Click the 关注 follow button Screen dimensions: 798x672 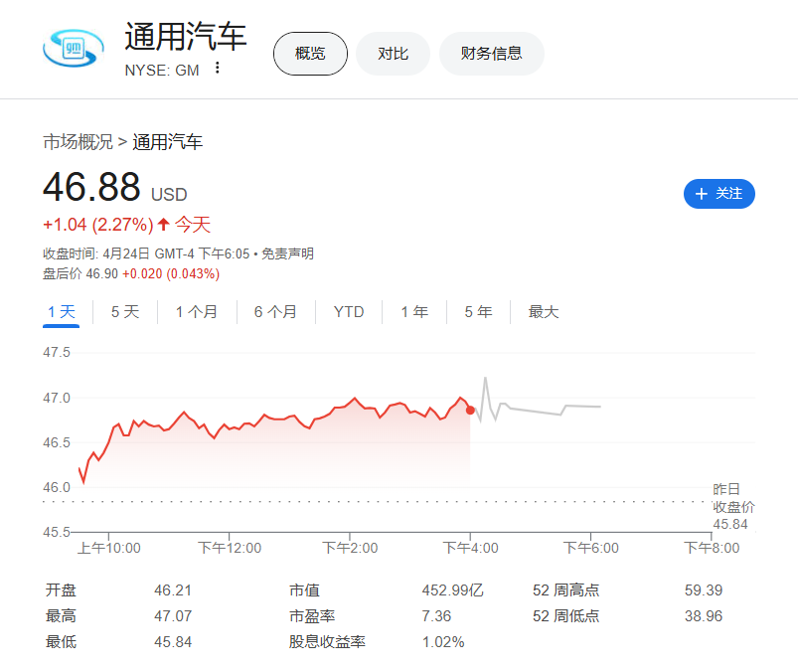pos(719,194)
